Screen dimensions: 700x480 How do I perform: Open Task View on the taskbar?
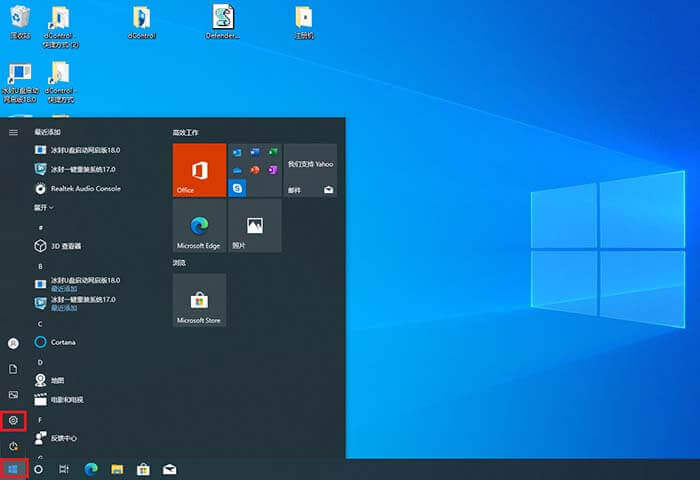coord(64,468)
